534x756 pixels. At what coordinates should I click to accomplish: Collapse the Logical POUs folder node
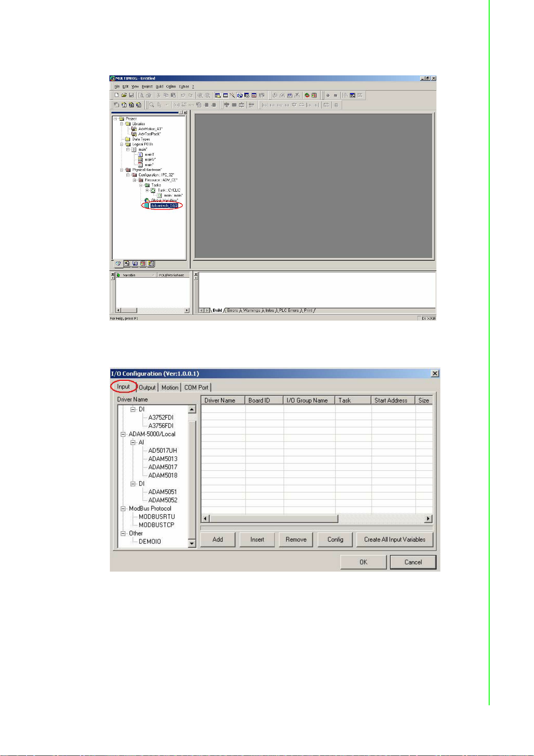point(122,144)
